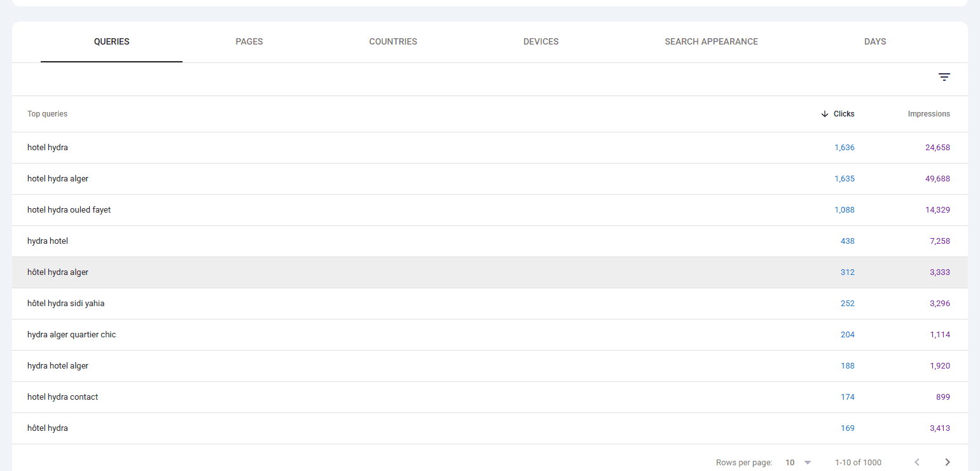The width and height of the screenshot is (980, 471).
Task: Switch to the Pages tab
Action: click(249, 41)
